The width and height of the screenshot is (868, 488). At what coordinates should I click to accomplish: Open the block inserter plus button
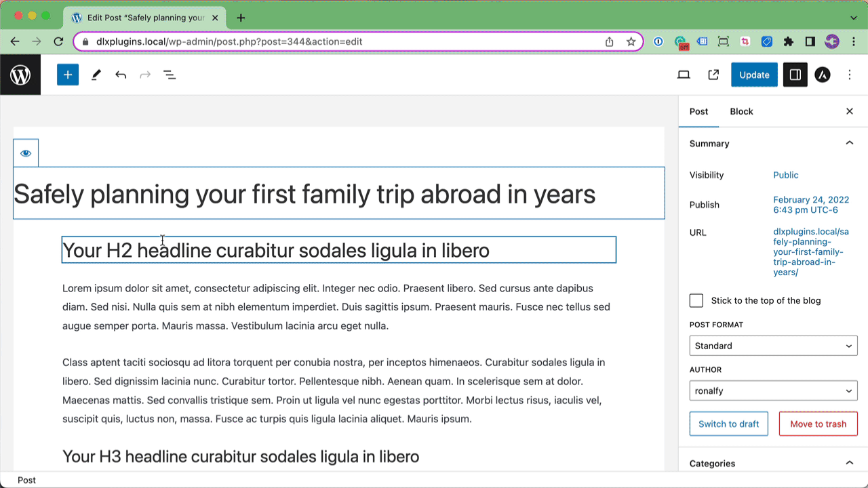68,75
